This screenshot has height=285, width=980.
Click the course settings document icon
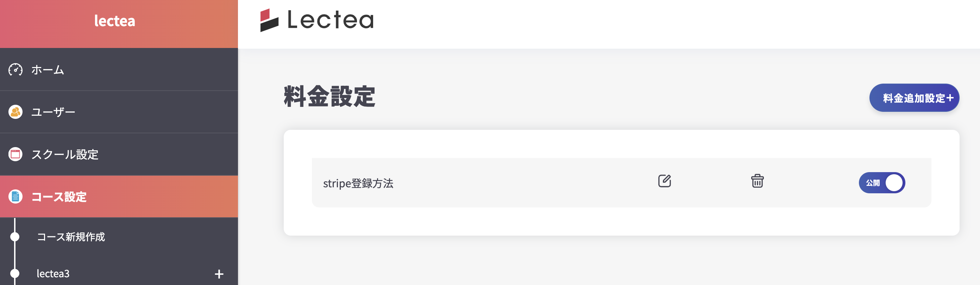pyautogui.click(x=15, y=196)
